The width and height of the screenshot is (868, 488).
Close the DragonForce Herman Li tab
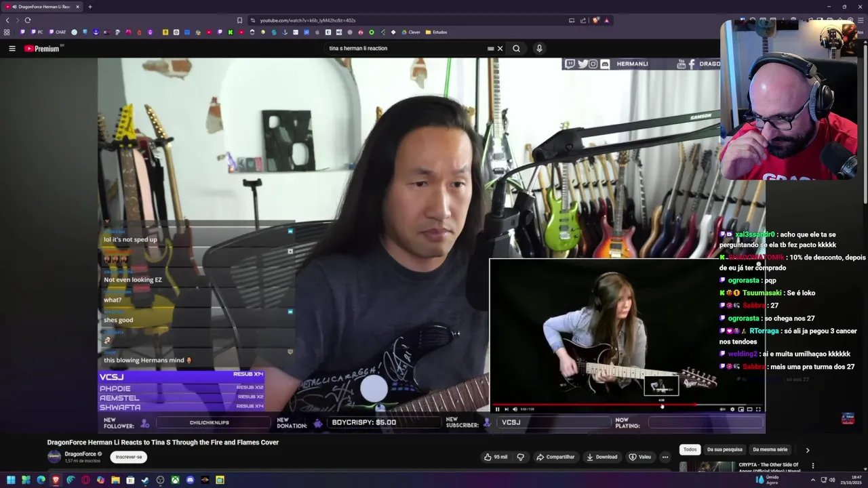coord(77,7)
